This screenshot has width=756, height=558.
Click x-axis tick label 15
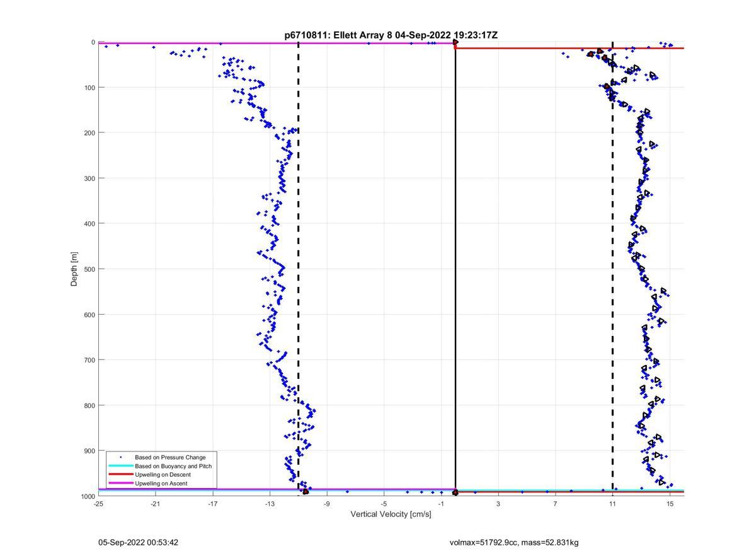point(670,504)
